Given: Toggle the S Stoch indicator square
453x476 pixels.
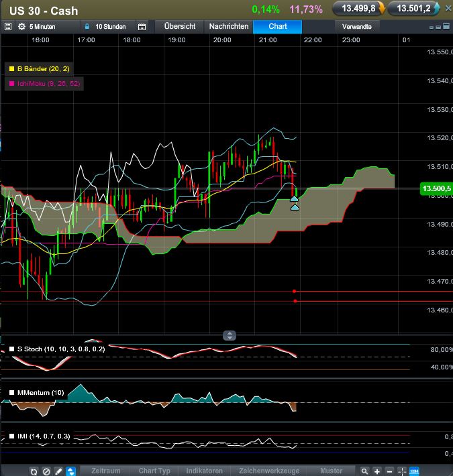Looking at the screenshot, I should pyautogui.click(x=11, y=349).
